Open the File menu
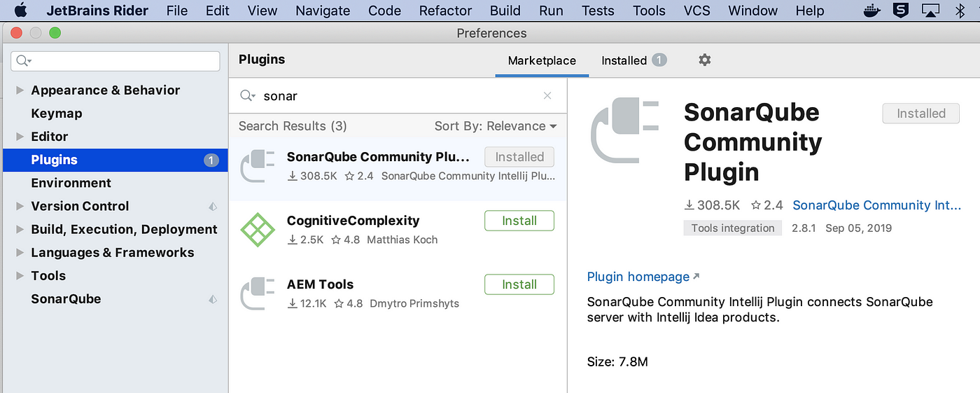980x393 pixels. 177,11
